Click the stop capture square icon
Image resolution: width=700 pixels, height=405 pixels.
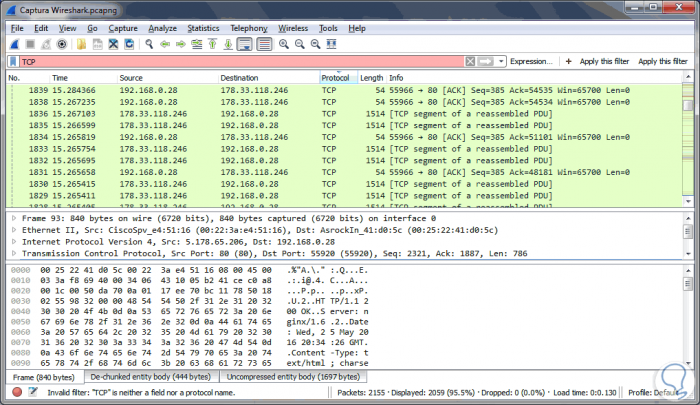pos(30,44)
